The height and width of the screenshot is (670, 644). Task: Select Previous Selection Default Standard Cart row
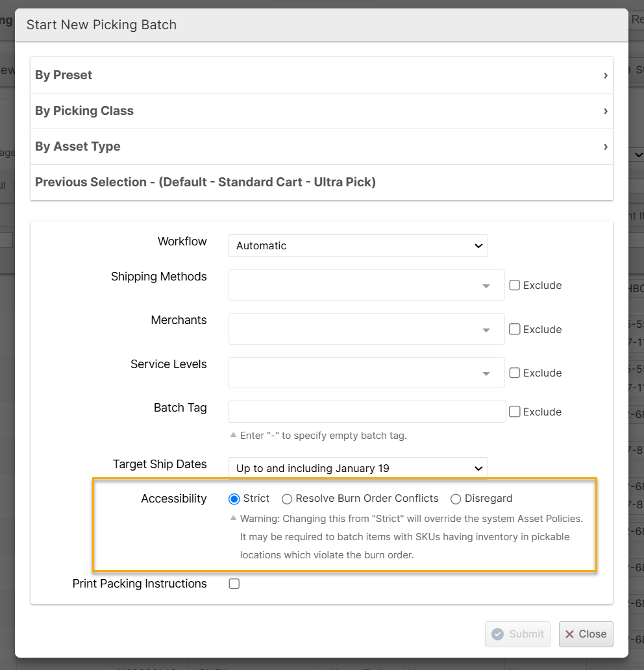[x=205, y=182]
